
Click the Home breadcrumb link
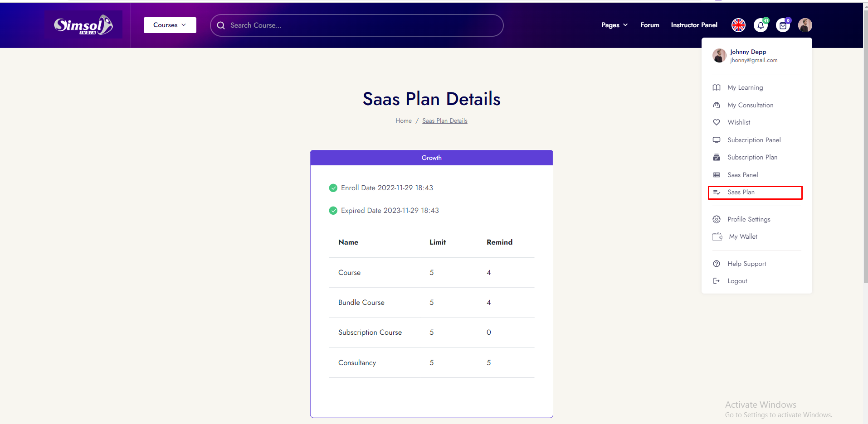(x=403, y=120)
